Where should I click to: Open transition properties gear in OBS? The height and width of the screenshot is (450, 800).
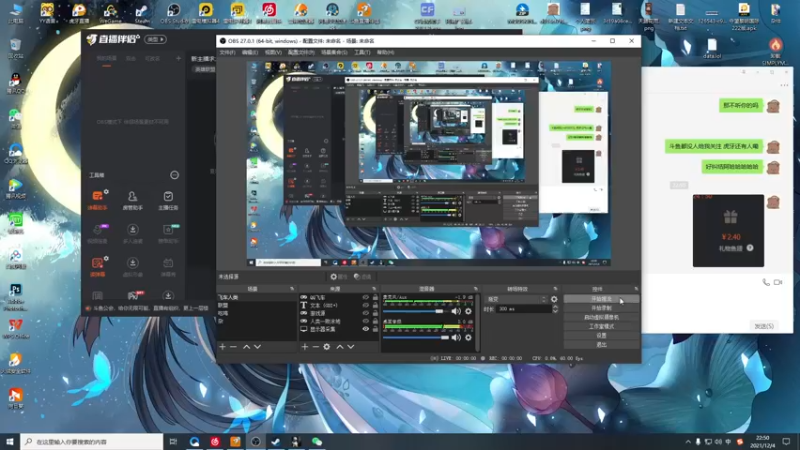click(x=554, y=299)
